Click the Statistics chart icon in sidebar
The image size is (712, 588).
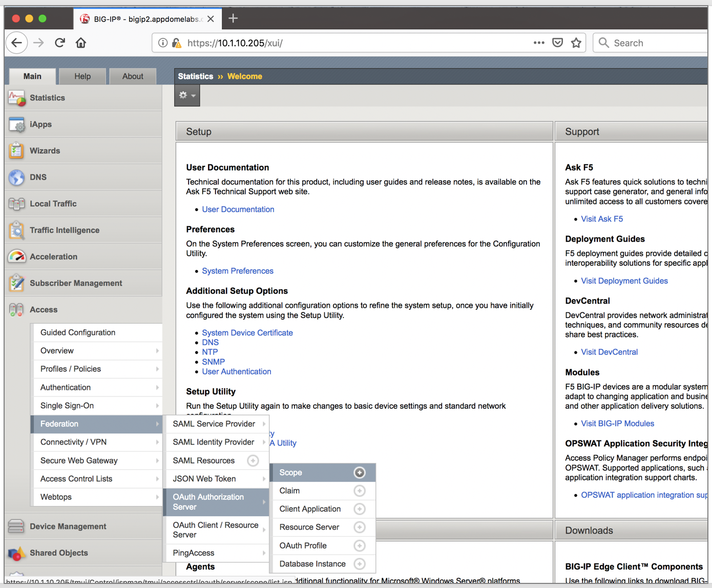click(x=16, y=98)
